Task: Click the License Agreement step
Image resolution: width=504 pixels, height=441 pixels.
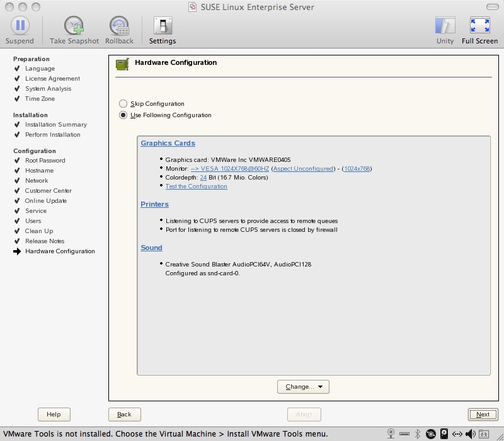Action: (52, 78)
